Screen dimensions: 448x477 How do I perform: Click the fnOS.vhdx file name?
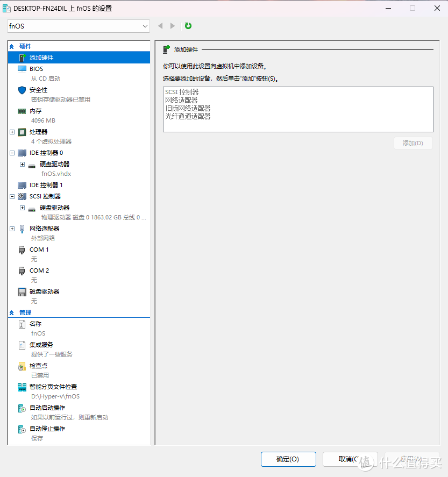point(56,174)
